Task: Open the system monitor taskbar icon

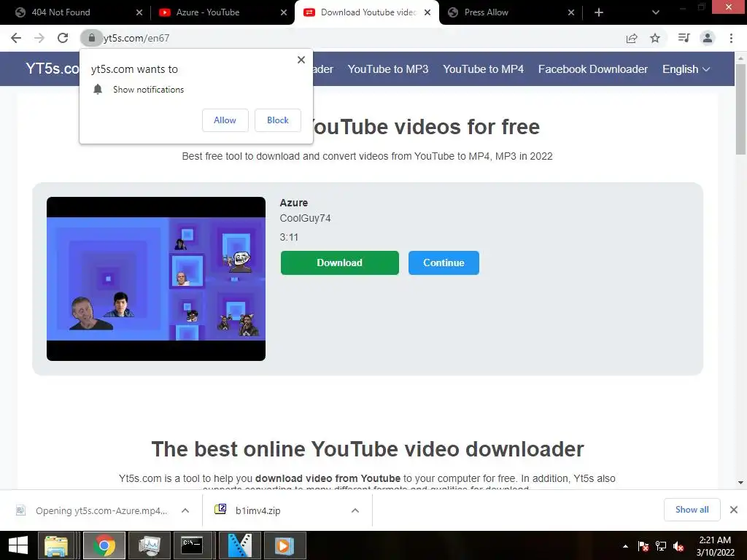Action: [x=149, y=545]
